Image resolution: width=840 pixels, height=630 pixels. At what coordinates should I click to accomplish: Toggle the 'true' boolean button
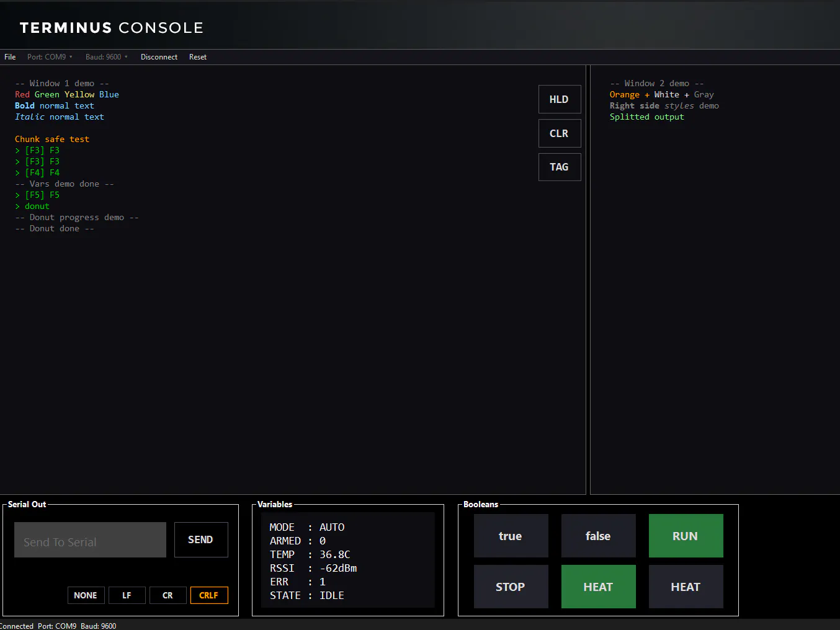[511, 536]
